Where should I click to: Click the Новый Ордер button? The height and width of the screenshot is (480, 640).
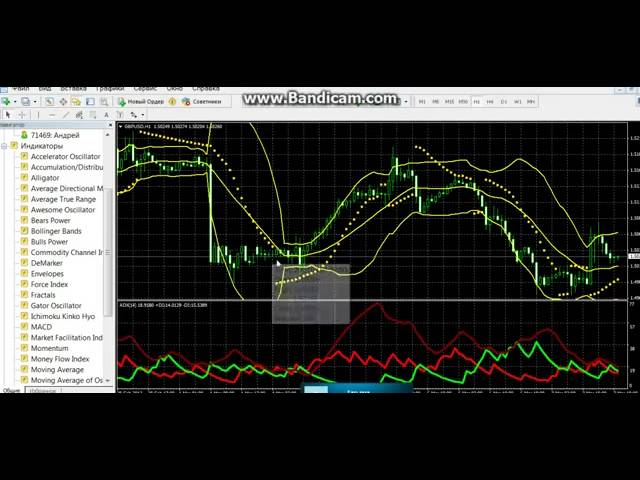click(x=141, y=102)
